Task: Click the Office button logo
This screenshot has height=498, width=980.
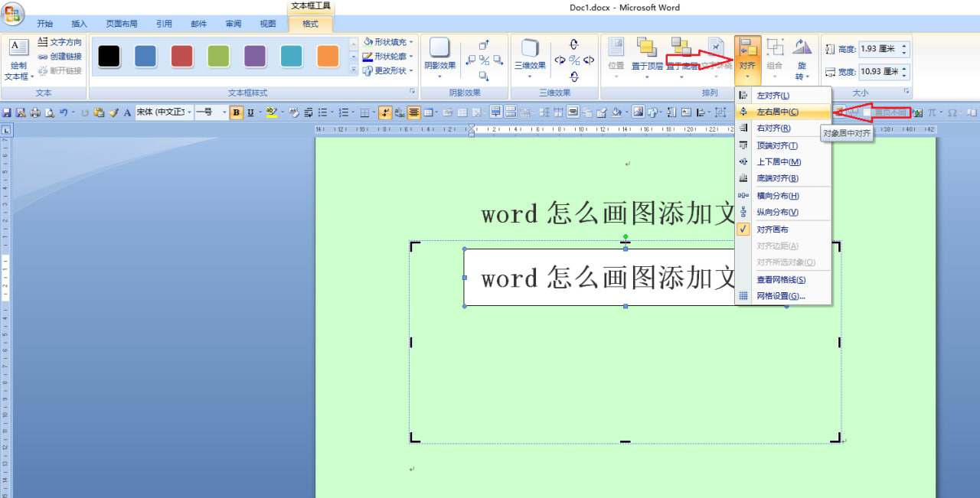Action: pos(13,13)
